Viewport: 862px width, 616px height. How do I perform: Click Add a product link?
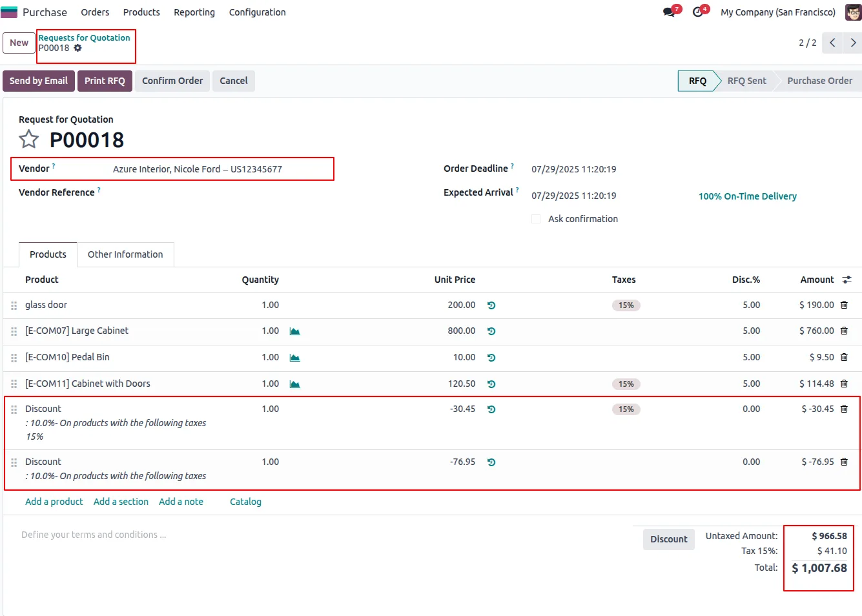pyautogui.click(x=54, y=502)
